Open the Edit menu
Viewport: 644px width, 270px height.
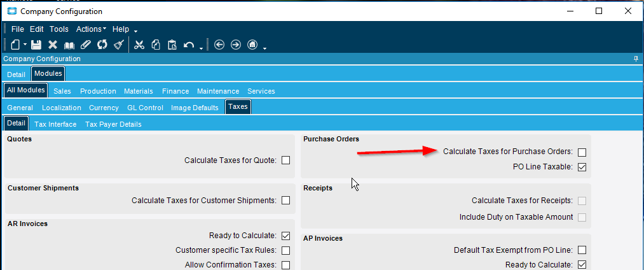[x=36, y=29]
